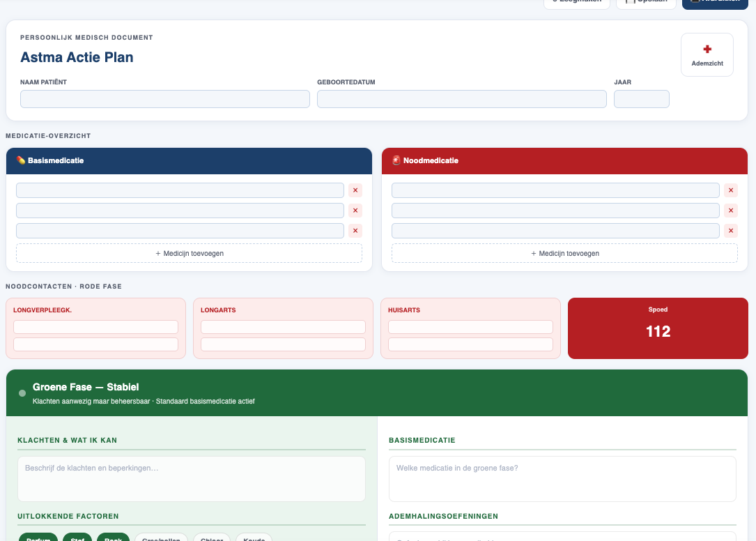The height and width of the screenshot is (541, 756).
Task: Click the Klachten & Wat Ik Kan heading
Action: click(x=68, y=440)
